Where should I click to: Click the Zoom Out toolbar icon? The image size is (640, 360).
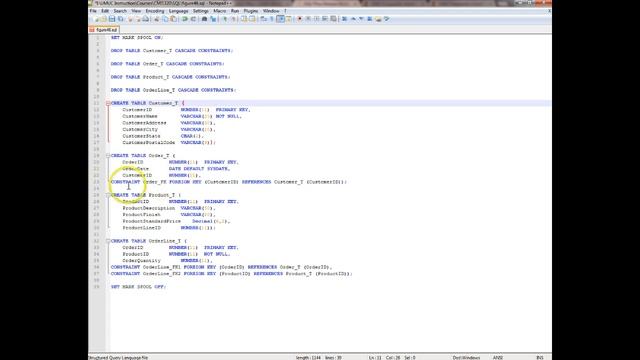coord(233,19)
